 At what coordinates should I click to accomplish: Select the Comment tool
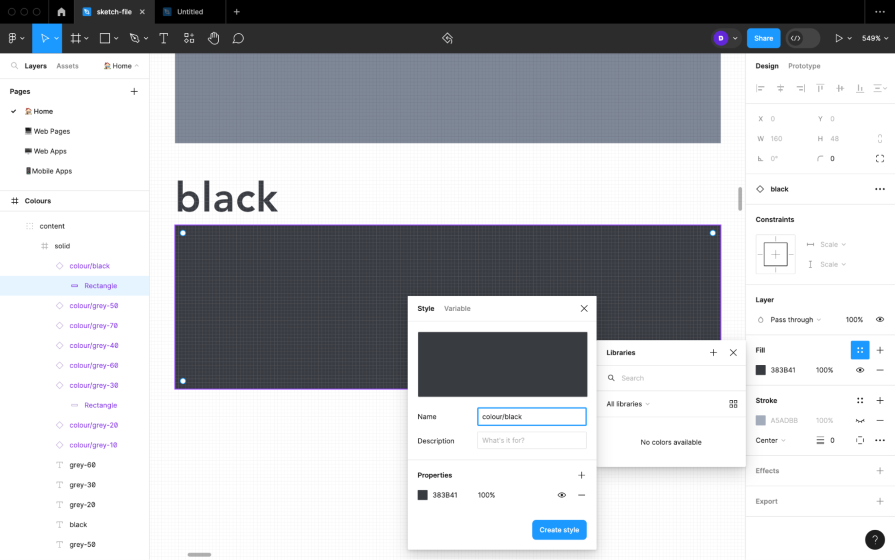click(x=238, y=38)
